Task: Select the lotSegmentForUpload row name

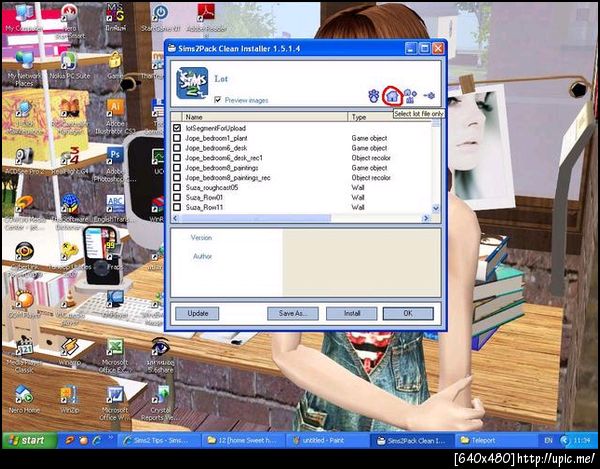Action: pos(216,128)
